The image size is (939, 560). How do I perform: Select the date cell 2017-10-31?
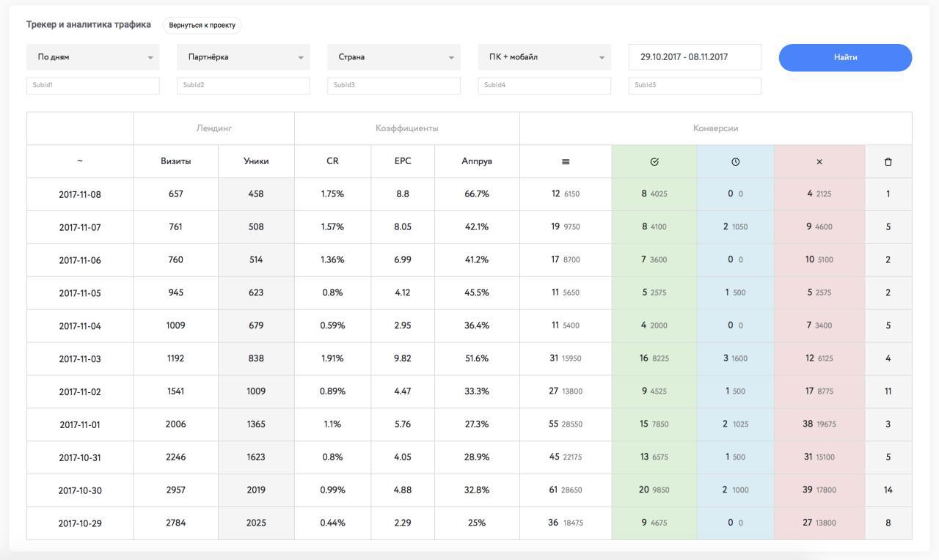pos(80,457)
